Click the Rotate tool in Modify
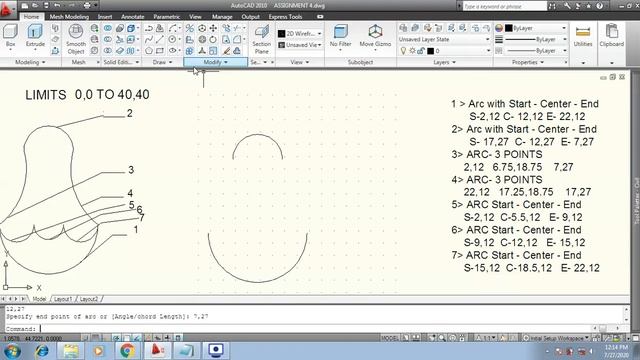 pos(213,40)
